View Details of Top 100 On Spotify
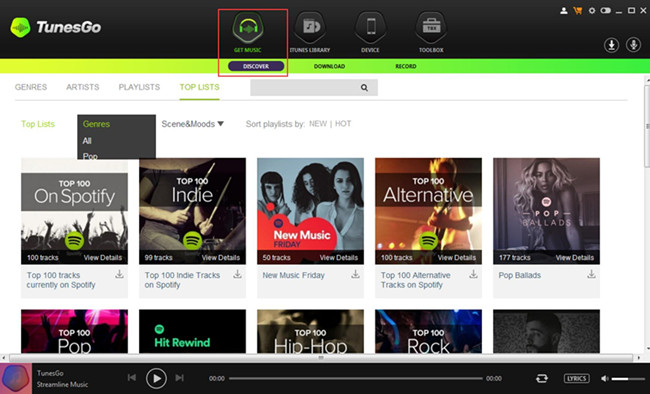Screen dimensions: 650x394 coord(103,258)
